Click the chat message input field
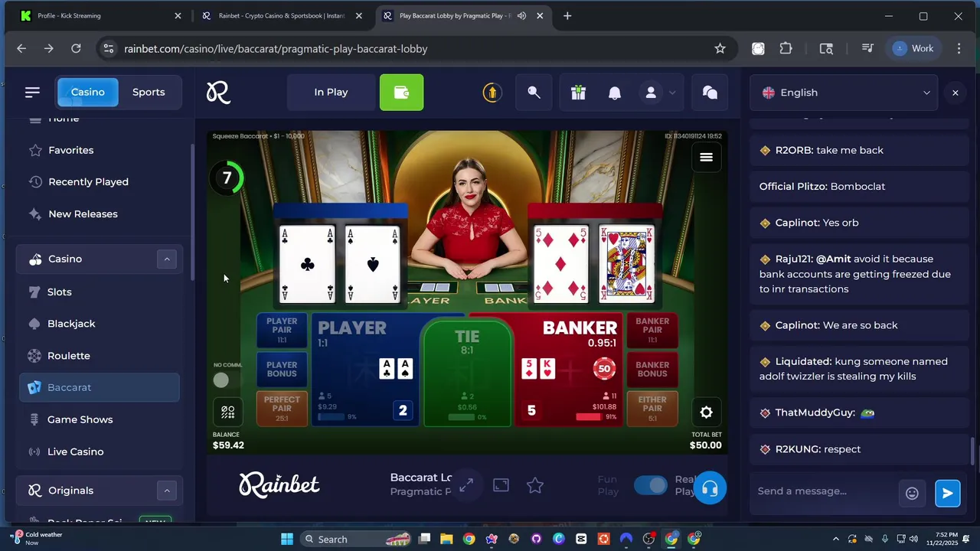Screen dimensions: 980x551 coord(823,491)
